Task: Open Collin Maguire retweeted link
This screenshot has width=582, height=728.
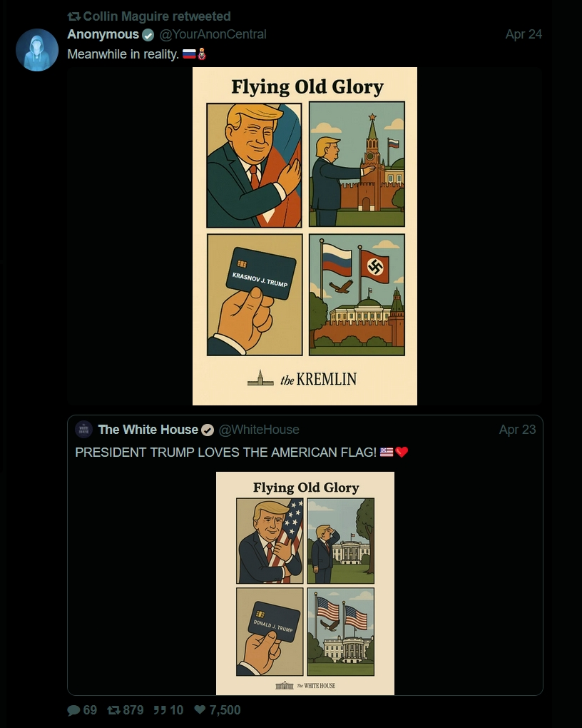Action: 157,16
